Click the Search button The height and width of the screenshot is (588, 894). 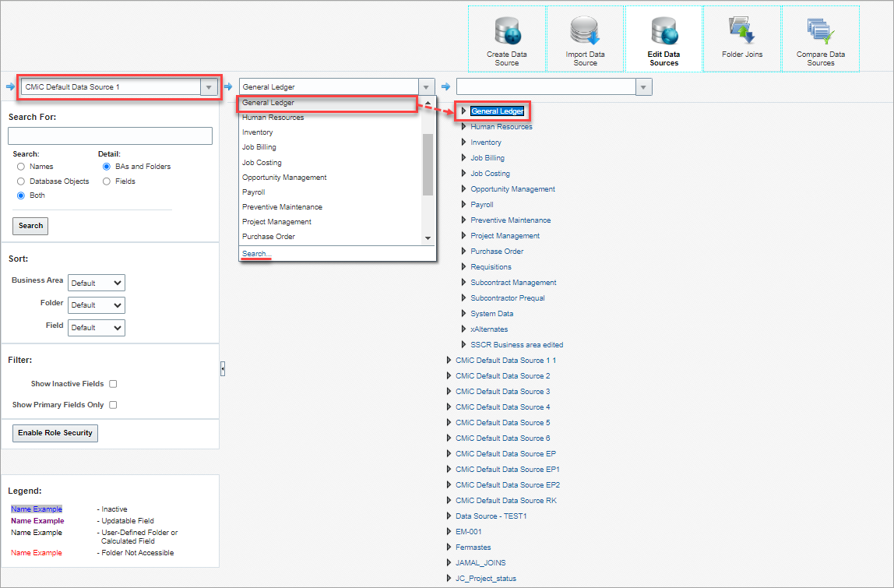coord(30,226)
